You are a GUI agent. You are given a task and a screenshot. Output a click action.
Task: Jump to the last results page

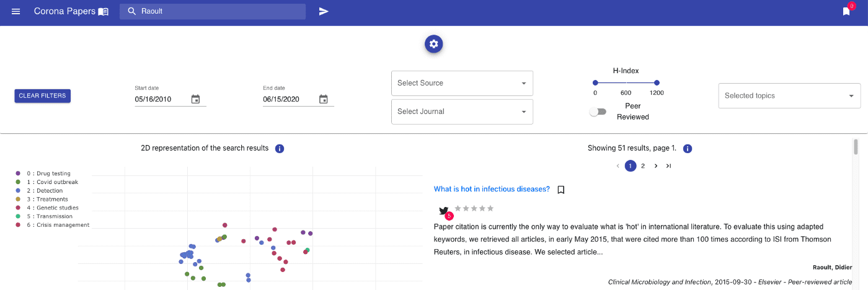668,166
